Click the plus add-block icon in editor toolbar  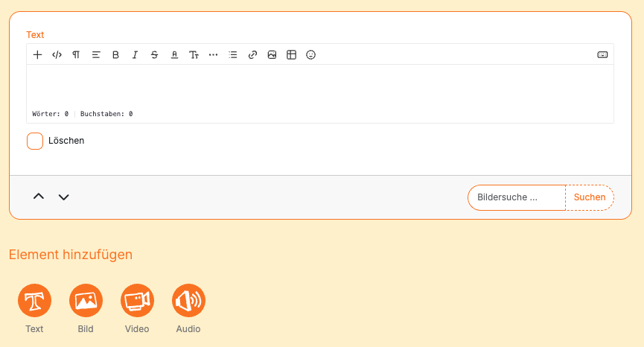[x=38, y=54]
